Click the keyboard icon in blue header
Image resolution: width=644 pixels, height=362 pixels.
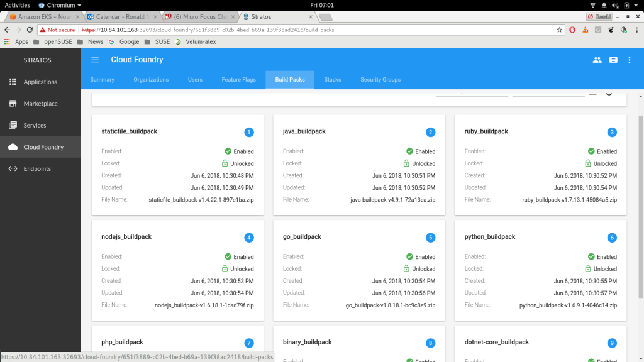613,60
